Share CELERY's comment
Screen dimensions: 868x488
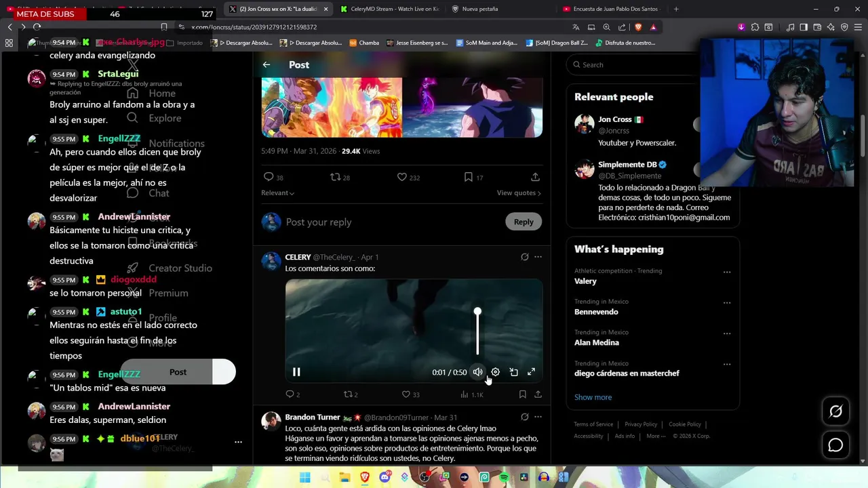point(538,394)
